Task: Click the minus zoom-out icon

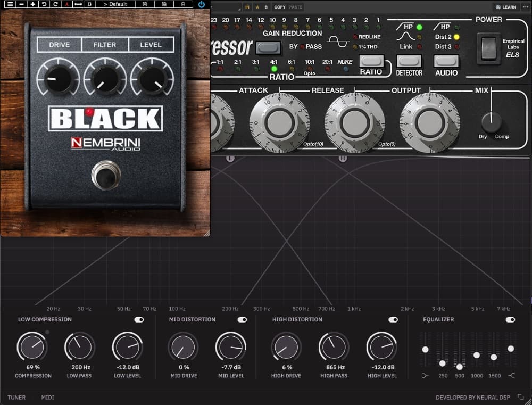Action: coord(21,4)
